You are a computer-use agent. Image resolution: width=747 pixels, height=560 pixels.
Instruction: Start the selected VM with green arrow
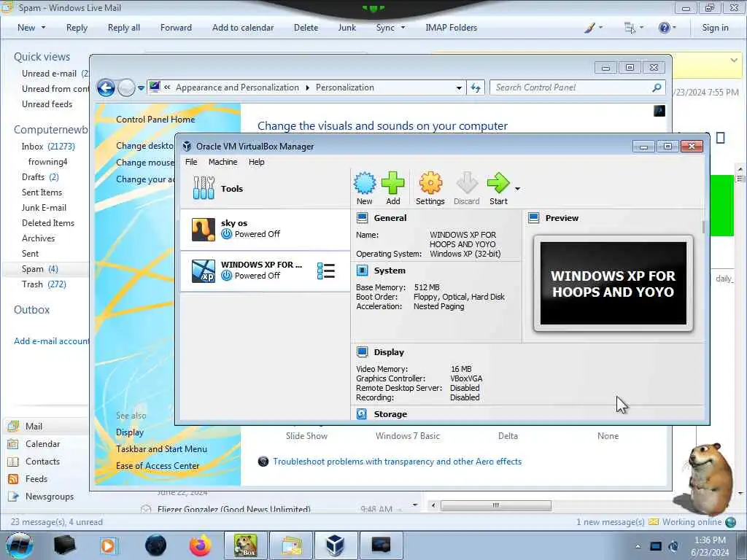(x=498, y=183)
